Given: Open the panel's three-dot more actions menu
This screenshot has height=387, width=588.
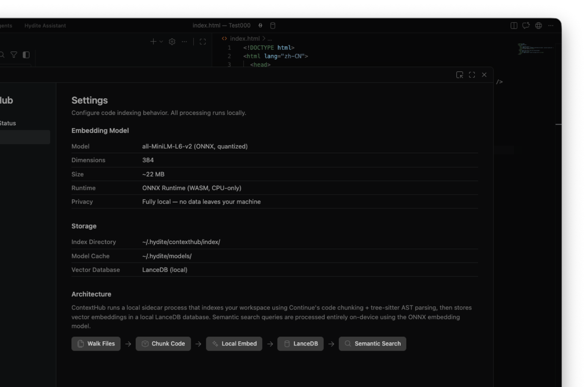Looking at the screenshot, I should pyautogui.click(x=184, y=42).
